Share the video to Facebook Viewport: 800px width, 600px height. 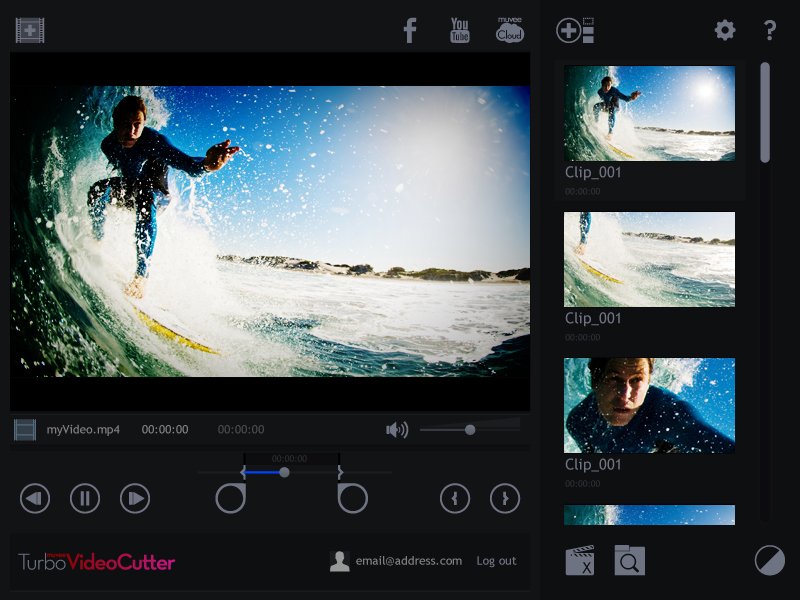point(410,30)
